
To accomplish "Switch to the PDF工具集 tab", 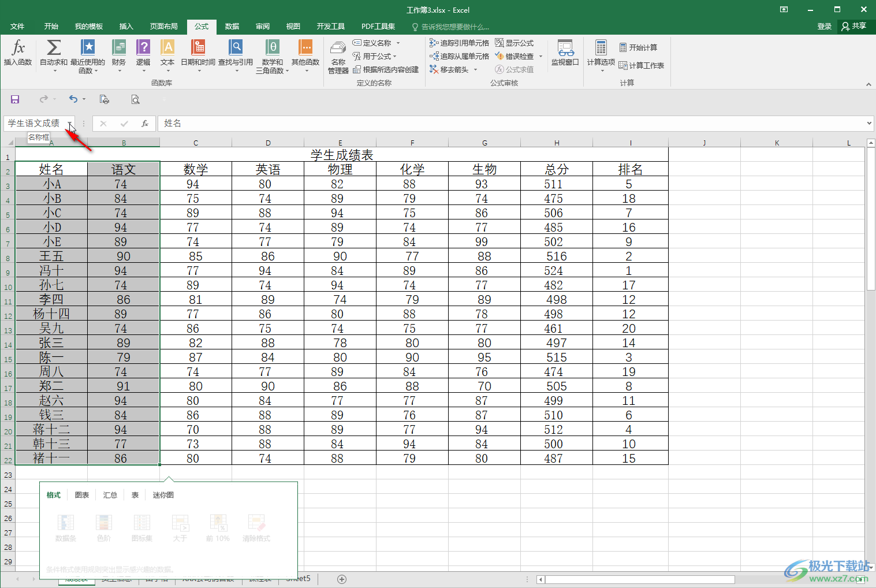I will [x=378, y=27].
